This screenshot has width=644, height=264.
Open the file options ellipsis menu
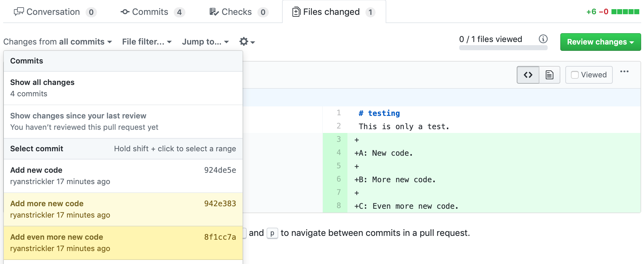[624, 72]
